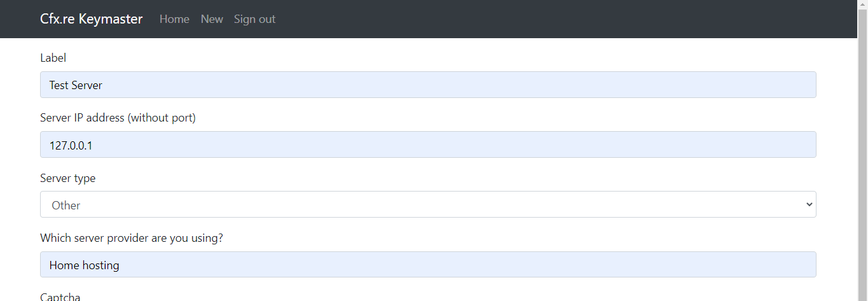Click Sign out in the navbar

254,19
